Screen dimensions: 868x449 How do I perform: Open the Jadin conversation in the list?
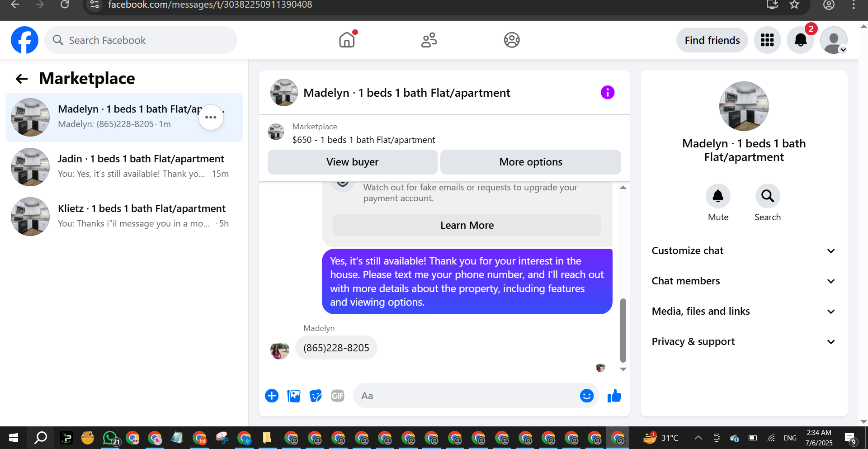pos(124,167)
